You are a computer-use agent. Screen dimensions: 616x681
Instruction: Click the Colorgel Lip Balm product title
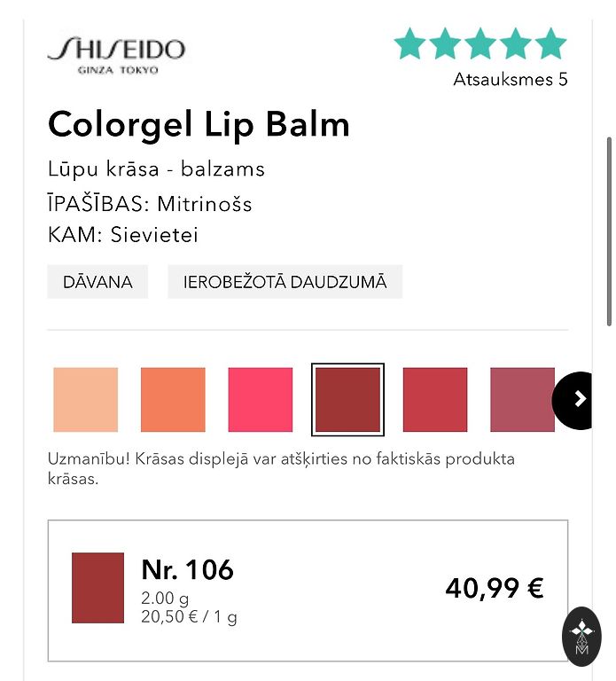point(199,124)
